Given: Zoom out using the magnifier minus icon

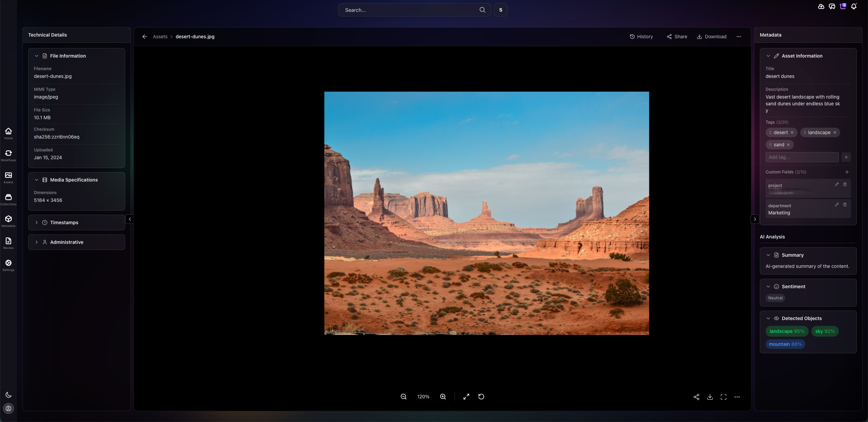Looking at the screenshot, I should pyautogui.click(x=403, y=397).
